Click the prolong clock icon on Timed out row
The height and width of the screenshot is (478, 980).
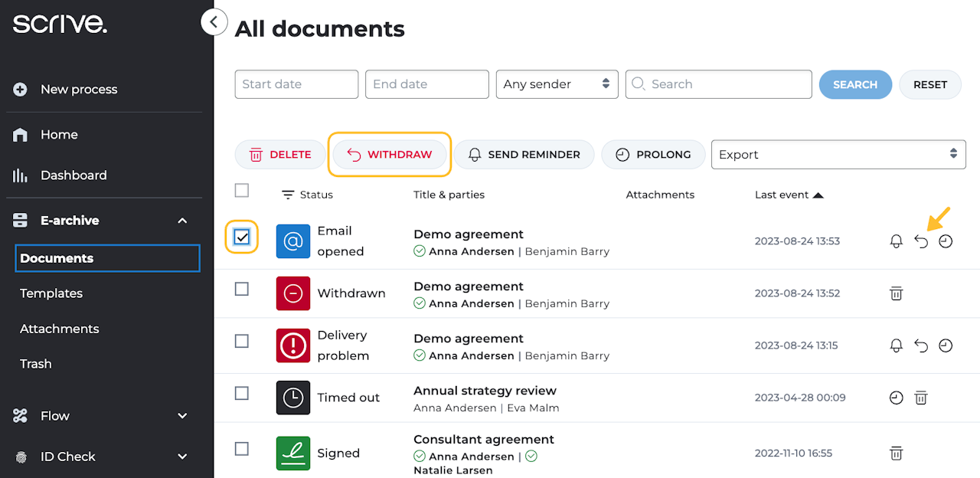pyautogui.click(x=896, y=398)
